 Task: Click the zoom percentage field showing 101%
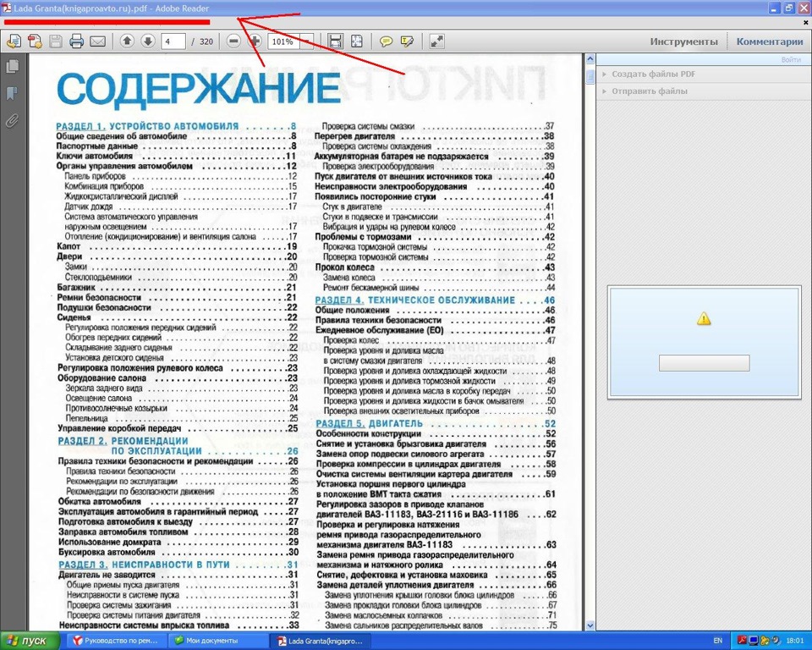click(283, 41)
